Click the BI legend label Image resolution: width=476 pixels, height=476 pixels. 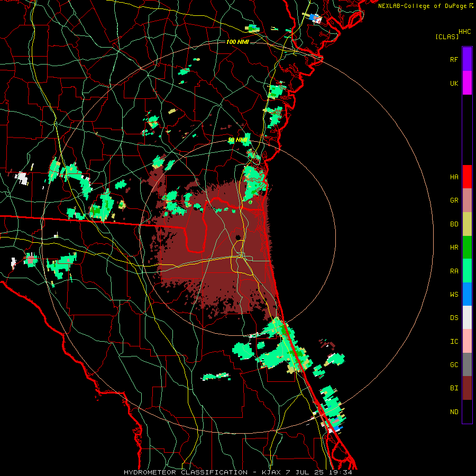pos(454,388)
